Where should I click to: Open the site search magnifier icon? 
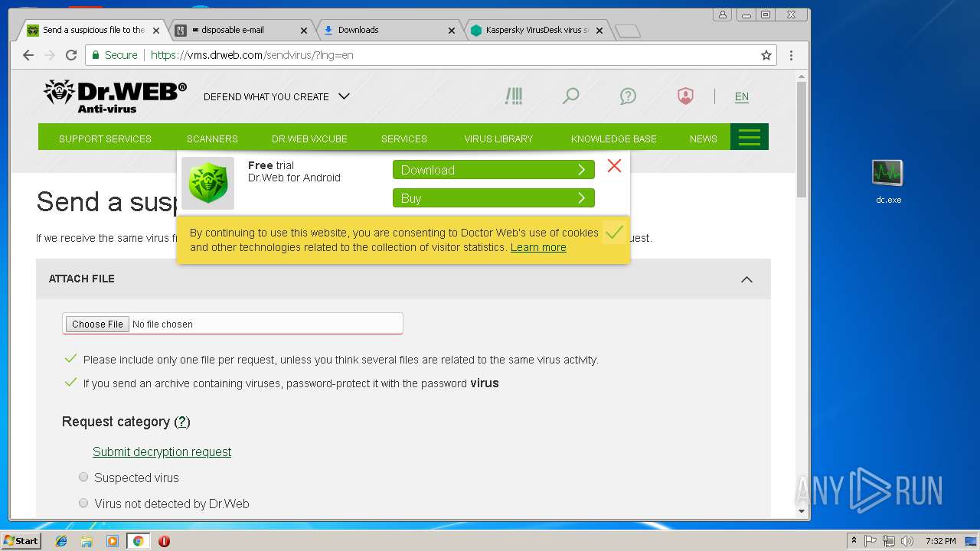(x=570, y=96)
